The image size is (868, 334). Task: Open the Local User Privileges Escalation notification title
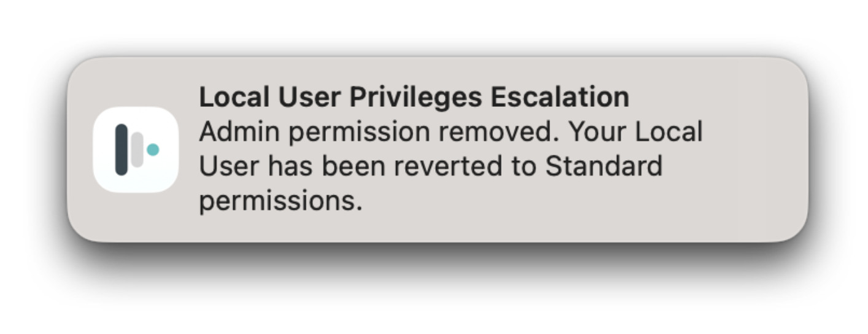(x=414, y=98)
